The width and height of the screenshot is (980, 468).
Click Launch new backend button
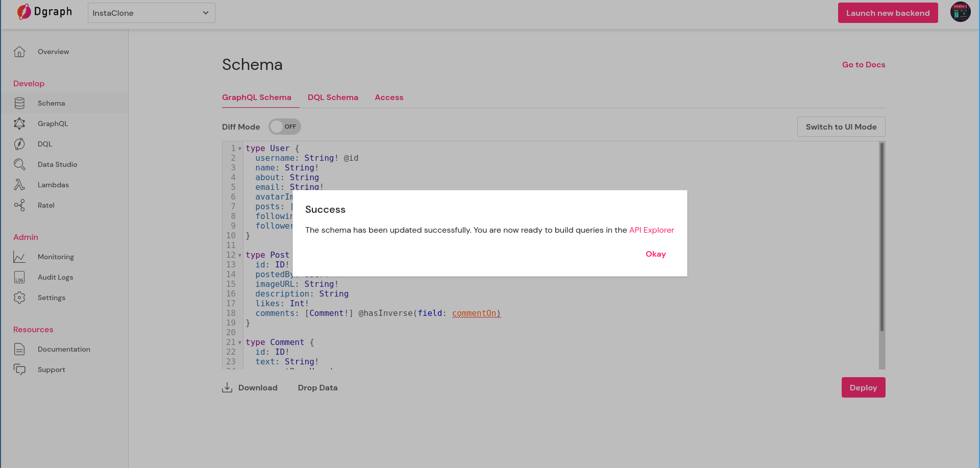point(888,13)
